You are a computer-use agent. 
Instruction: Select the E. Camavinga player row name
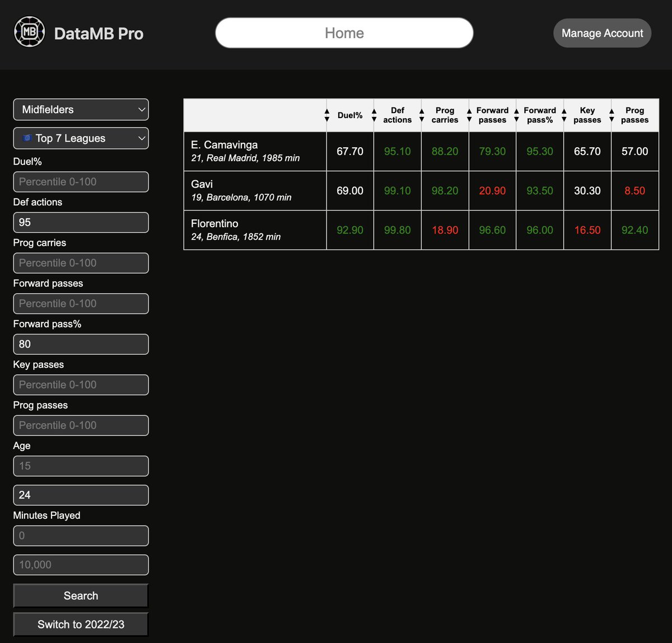coord(224,145)
